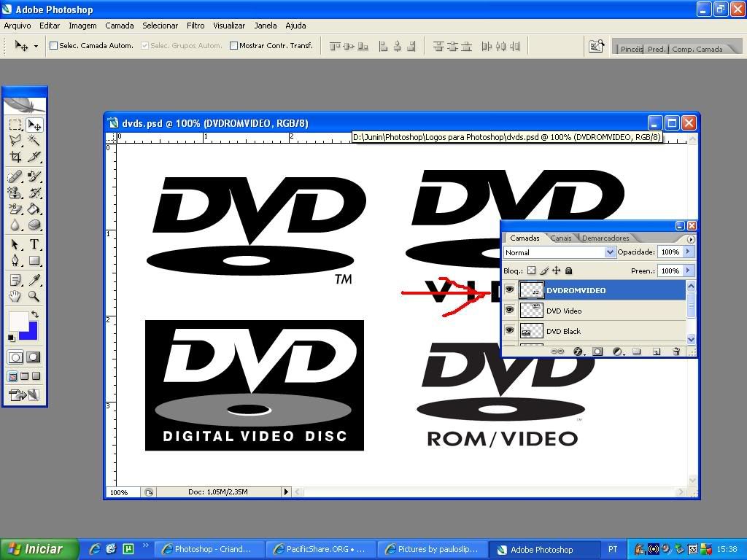
Task: Select the Crop tool
Action: tap(15, 156)
